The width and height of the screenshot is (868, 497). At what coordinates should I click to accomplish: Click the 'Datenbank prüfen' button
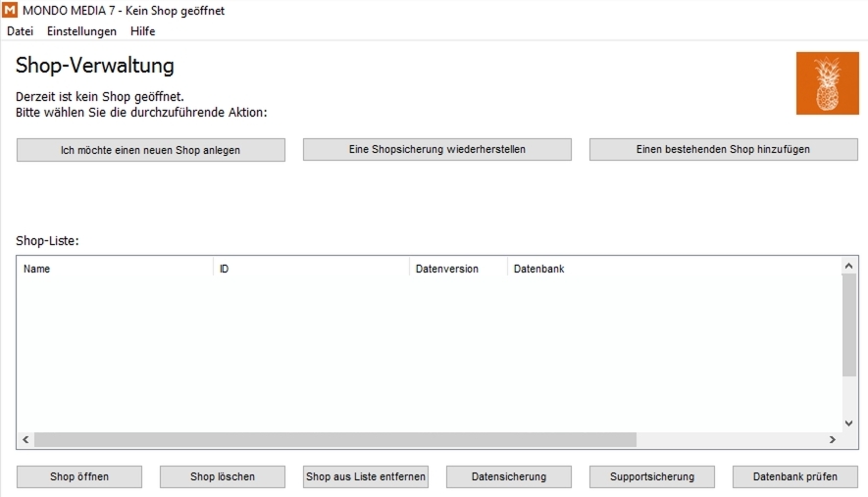click(794, 476)
